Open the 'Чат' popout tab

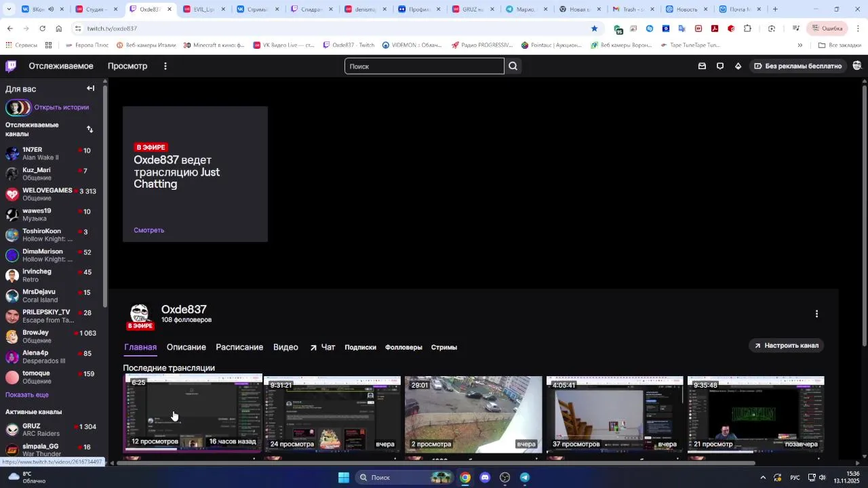point(322,347)
